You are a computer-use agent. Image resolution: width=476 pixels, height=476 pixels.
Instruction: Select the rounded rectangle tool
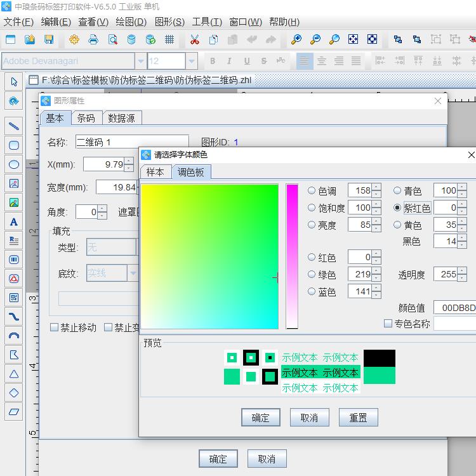pyautogui.click(x=14, y=145)
